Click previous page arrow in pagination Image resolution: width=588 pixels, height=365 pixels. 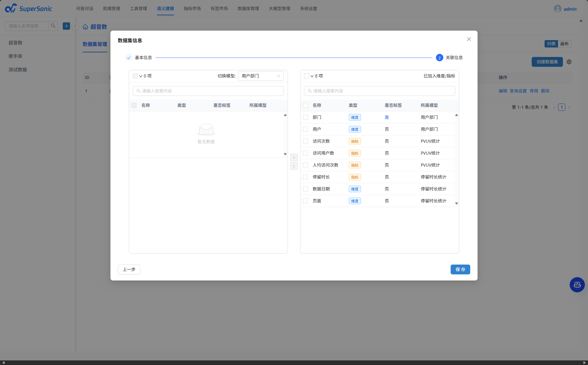point(554,107)
